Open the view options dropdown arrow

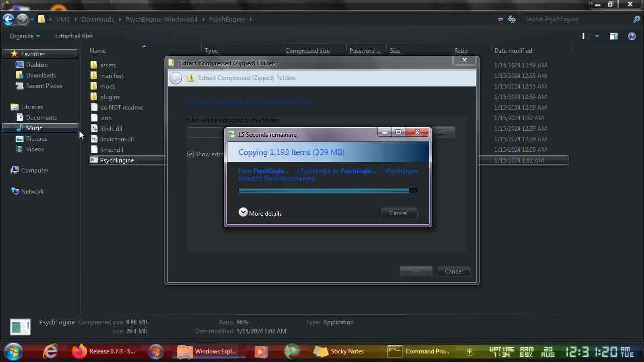(x=597, y=36)
